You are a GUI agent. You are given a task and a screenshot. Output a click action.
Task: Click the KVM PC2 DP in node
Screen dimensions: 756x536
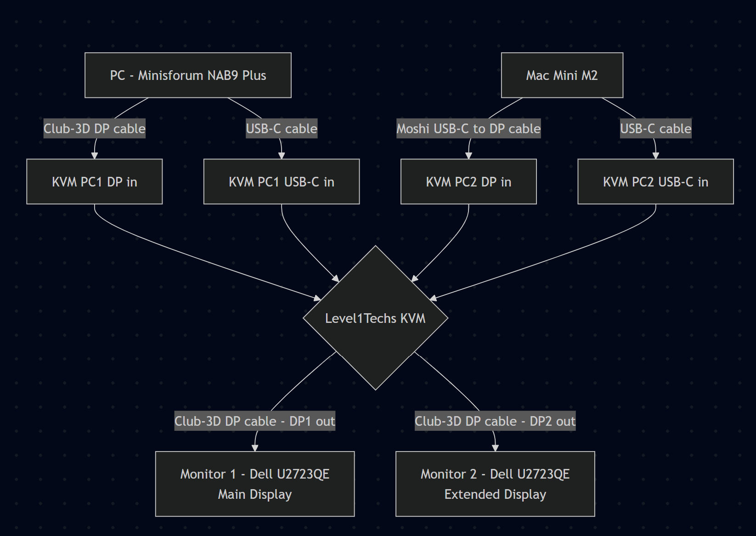click(x=468, y=182)
